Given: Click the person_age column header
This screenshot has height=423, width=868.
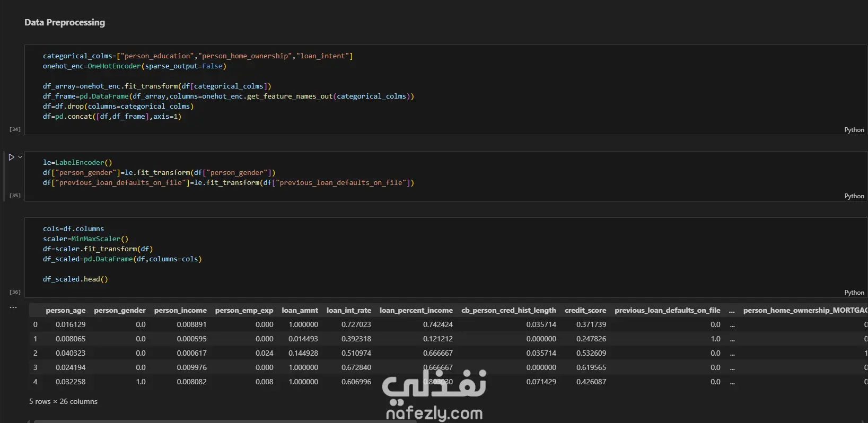Looking at the screenshot, I should (66, 311).
